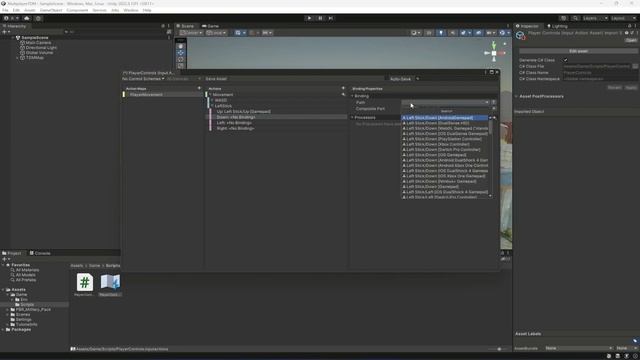Open the Window menu

pos(131,10)
